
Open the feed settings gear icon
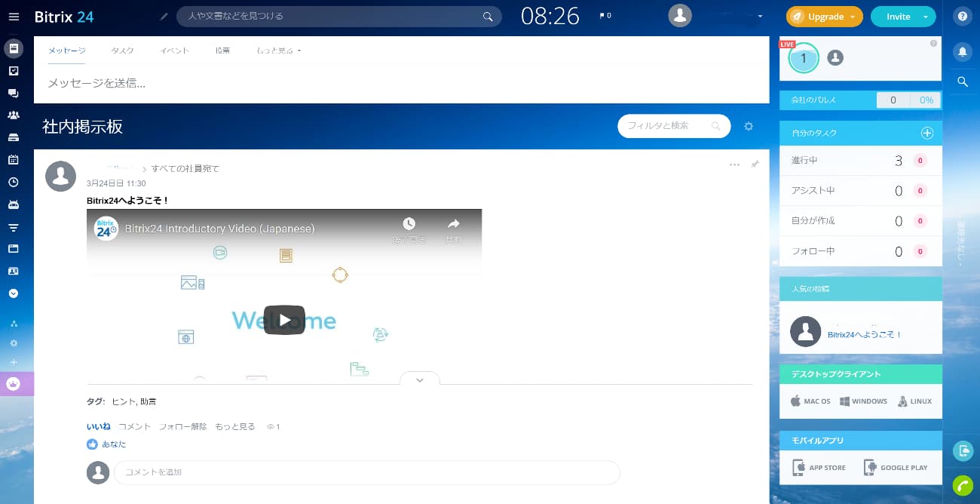coord(749,126)
